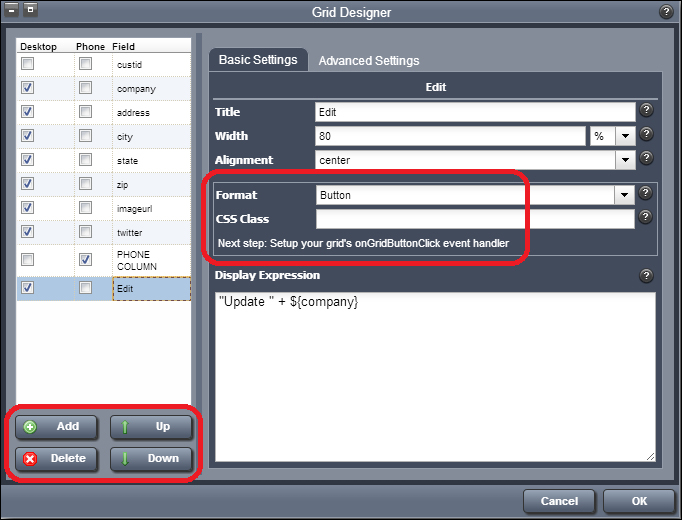Viewport: 682px width, 520px height.
Task: Open the Width unit dropdown
Action: [x=625, y=135]
